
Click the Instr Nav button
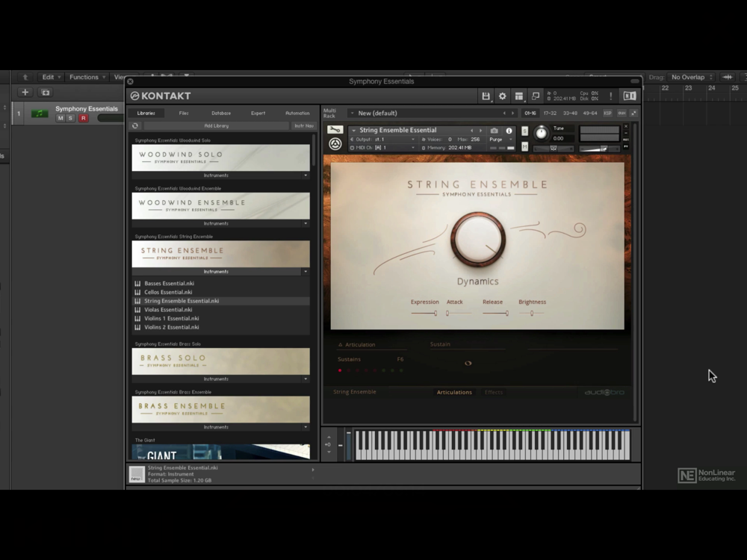click(304, 125)
